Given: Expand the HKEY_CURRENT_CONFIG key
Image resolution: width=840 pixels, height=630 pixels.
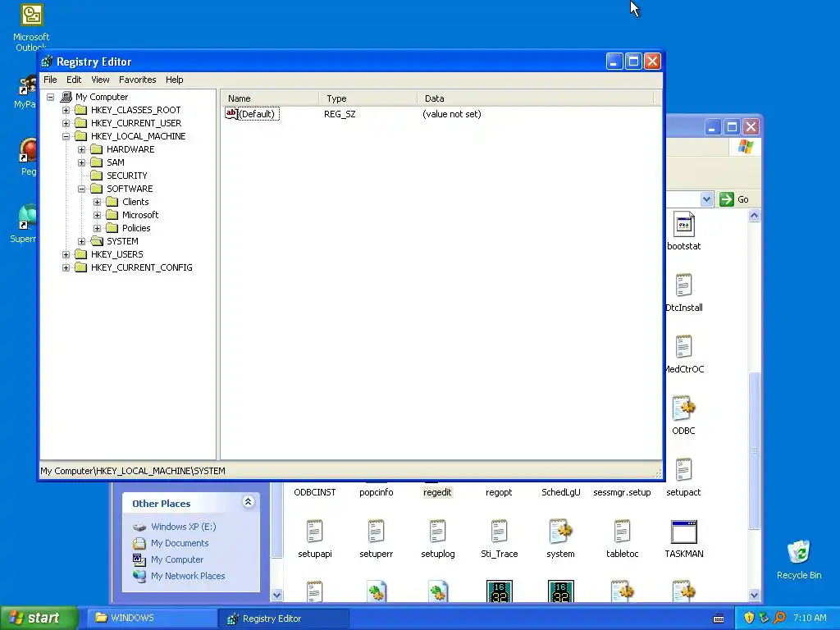Looking at the screenshot, I should [x=66, y=267].
